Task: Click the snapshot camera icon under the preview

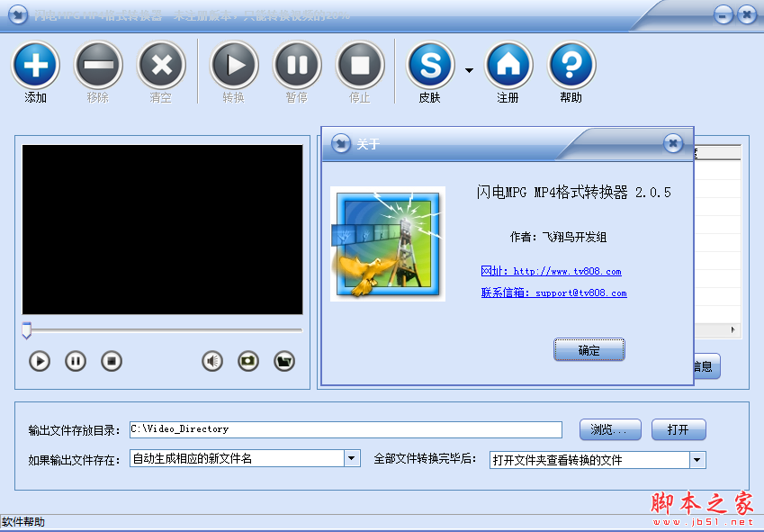Action: (x=247, y=361)
